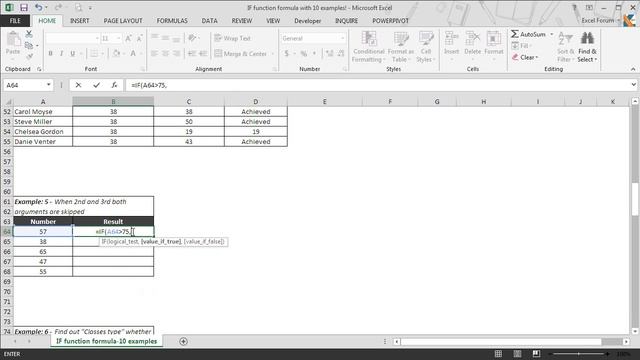640x360 pixels.
Task: Click the Increase Font Size icon
Action: [129, 38]
